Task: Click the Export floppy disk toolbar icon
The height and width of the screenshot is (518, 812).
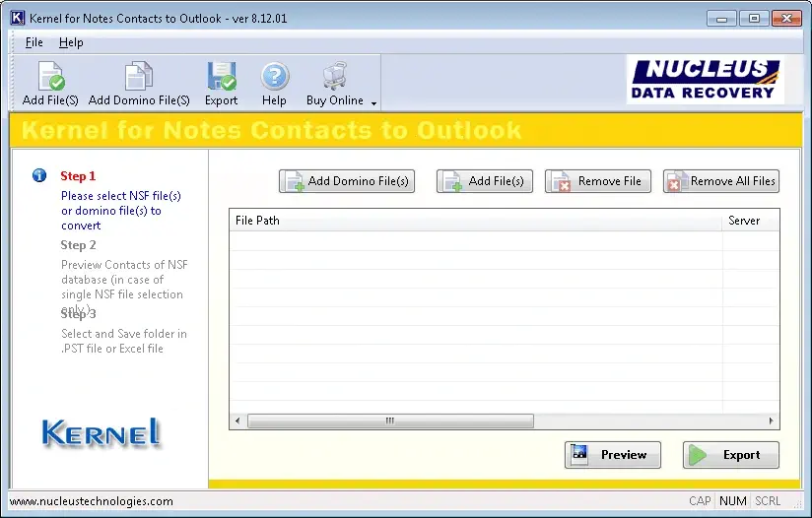Action: (222, 76)
